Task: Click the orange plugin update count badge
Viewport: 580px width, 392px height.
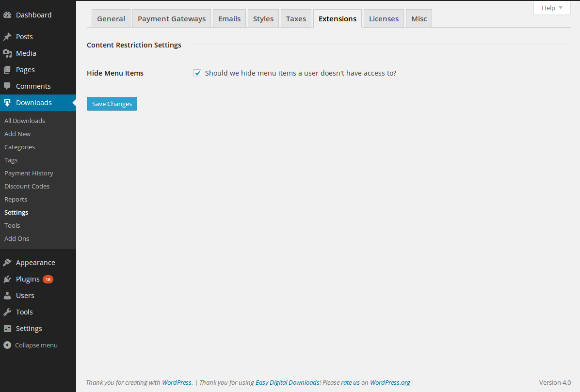Action: (48, 279)
